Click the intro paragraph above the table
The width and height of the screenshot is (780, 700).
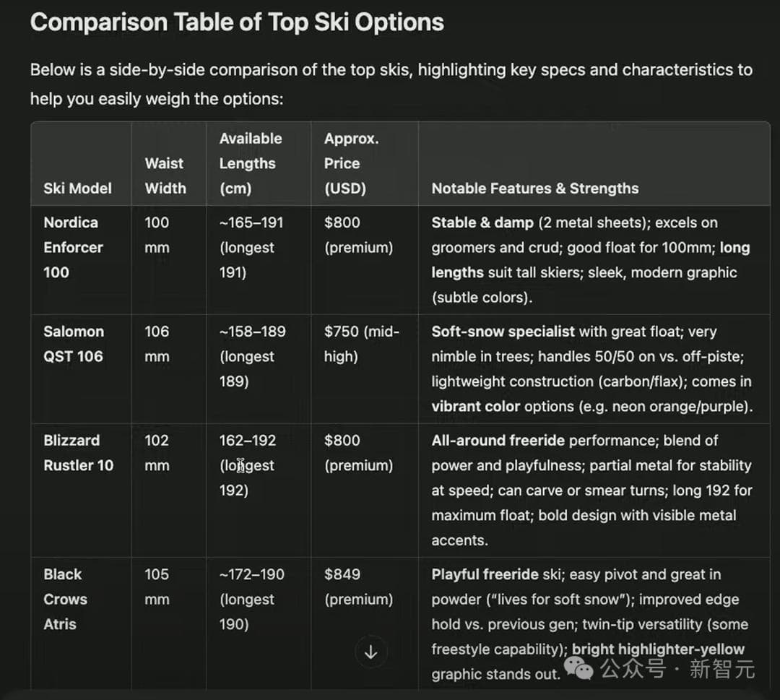click(390, 84)
